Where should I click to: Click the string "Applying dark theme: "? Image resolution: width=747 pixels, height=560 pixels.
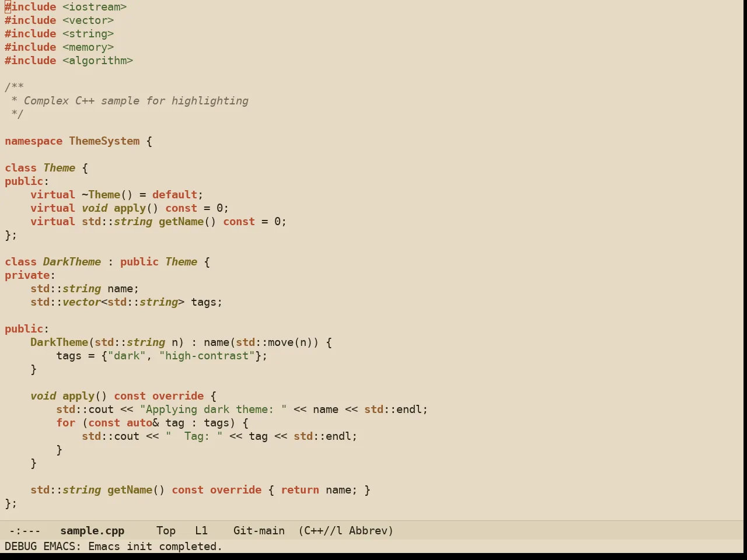pos(214,409)
